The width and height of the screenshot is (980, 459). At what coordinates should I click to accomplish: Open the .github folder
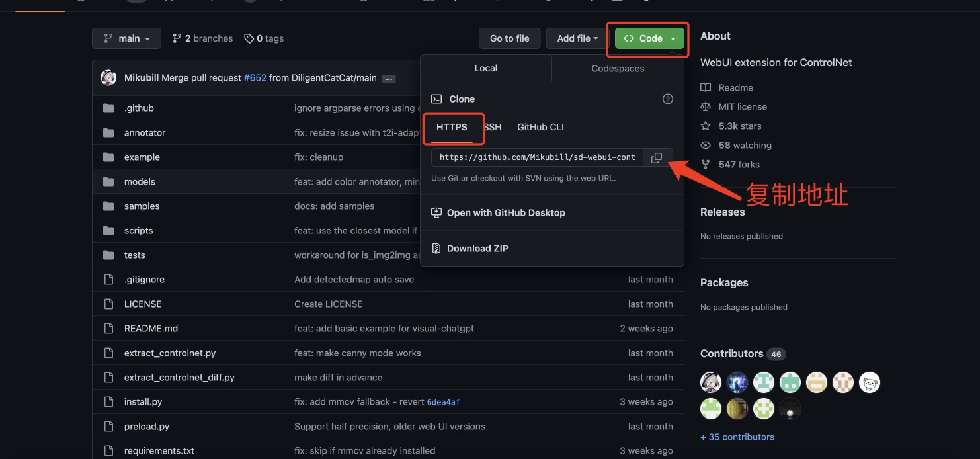139,108
